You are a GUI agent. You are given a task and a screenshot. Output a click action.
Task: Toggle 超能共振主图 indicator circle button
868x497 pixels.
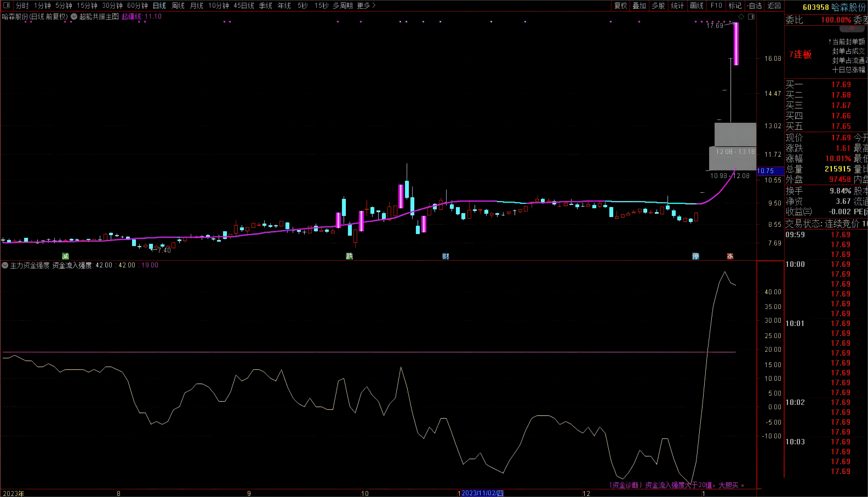[x=74, y=16]
